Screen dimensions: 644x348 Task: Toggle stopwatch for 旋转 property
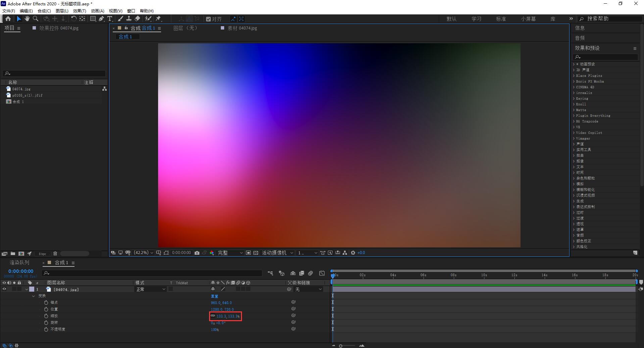pos(46,323)
